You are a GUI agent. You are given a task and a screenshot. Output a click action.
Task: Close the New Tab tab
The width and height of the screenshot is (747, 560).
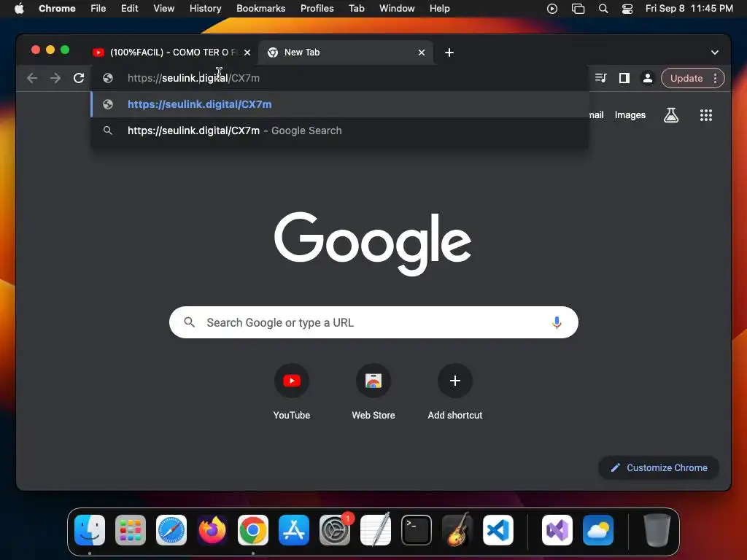[422, 52]
